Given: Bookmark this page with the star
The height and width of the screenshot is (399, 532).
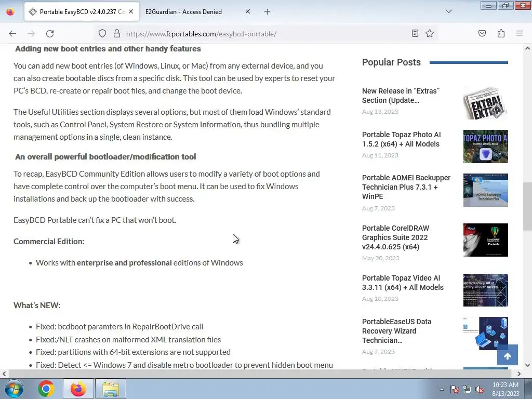Looking at the screenshot, I should click(x=430, y=33).
